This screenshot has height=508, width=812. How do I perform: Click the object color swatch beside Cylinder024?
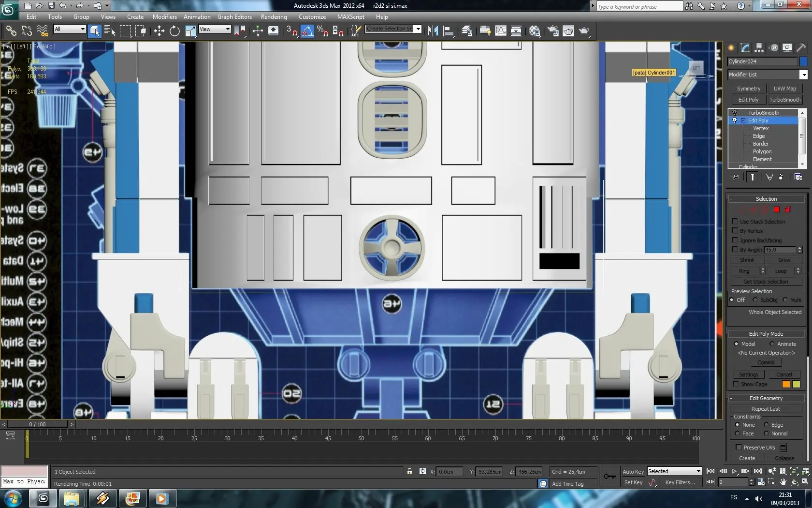[803, 61]
